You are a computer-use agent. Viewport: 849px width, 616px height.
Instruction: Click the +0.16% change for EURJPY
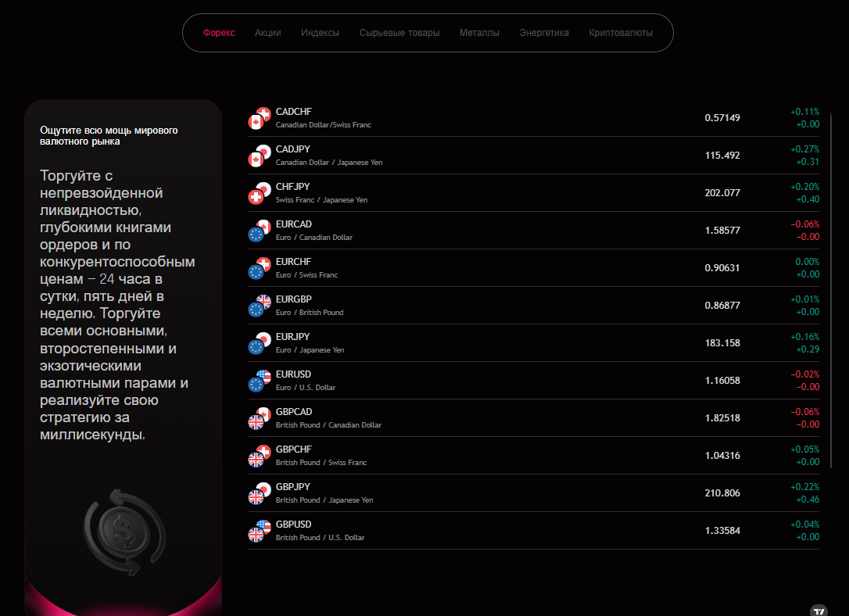click(x=804, y=337)
